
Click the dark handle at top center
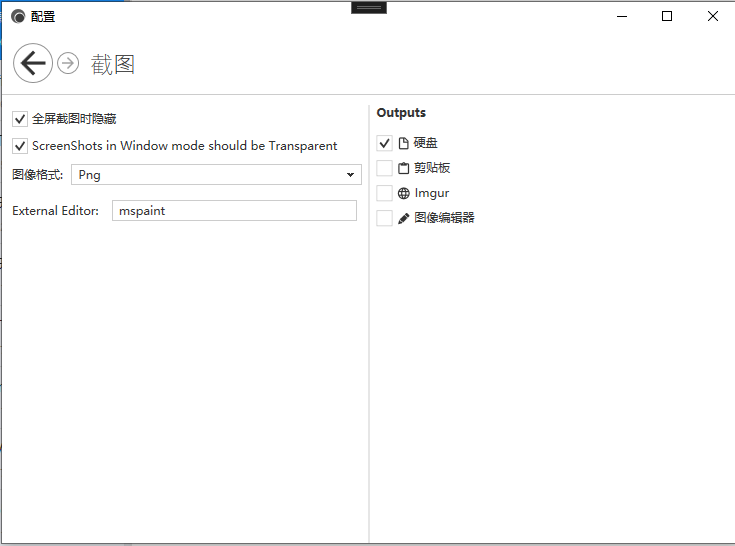pos(369,7)
